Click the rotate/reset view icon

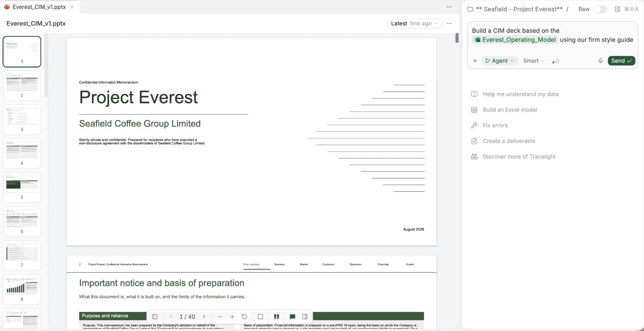(244, 317)
